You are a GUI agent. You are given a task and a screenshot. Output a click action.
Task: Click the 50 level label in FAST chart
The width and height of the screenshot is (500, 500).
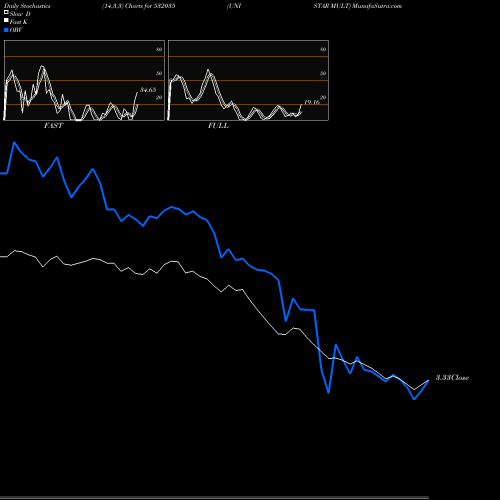[x=159, y=73]
